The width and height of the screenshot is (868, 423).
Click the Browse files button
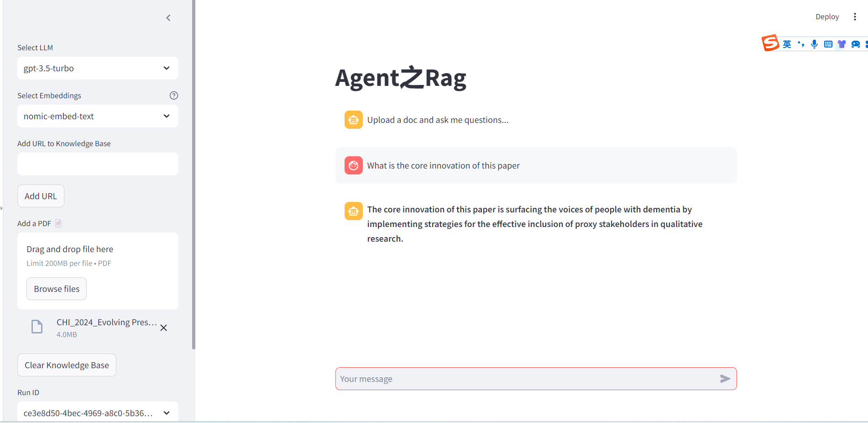coord(57,289)
